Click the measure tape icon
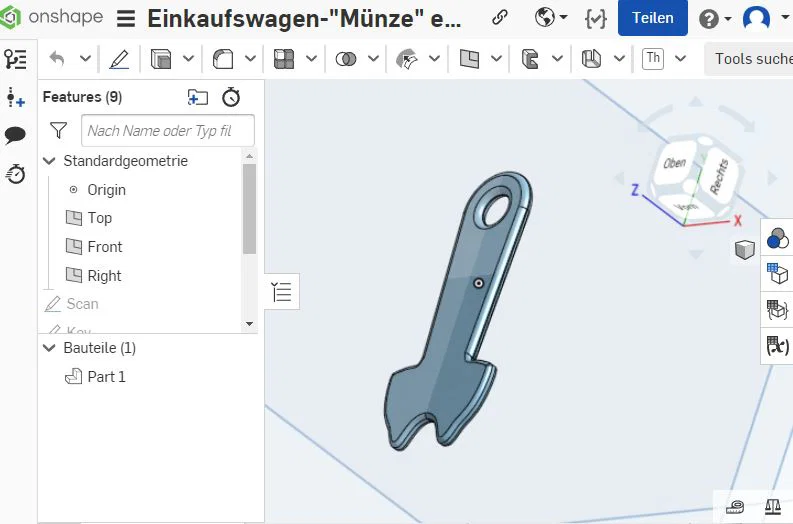This screenshot has width=793, height=524. click(x=735, y=506)
